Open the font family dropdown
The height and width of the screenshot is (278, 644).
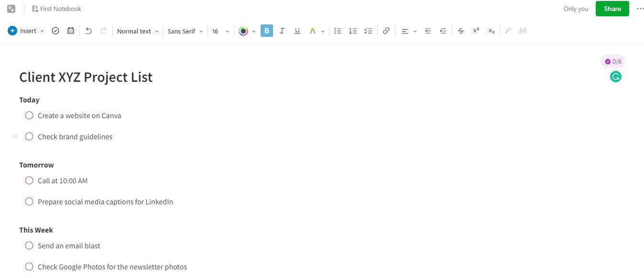tap(185, 31)
